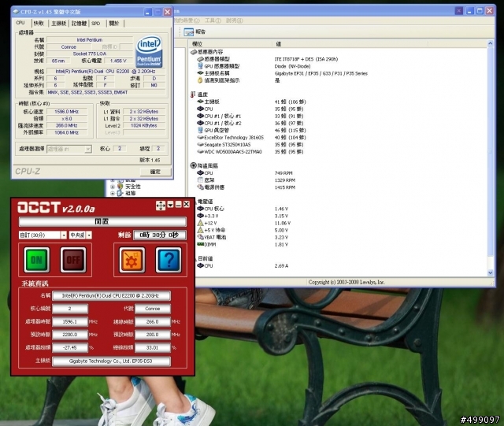The width and height of the screenshot is (504, 426).
Task: Click the Everest 報告 report toolbar icon
Action: 189,31
